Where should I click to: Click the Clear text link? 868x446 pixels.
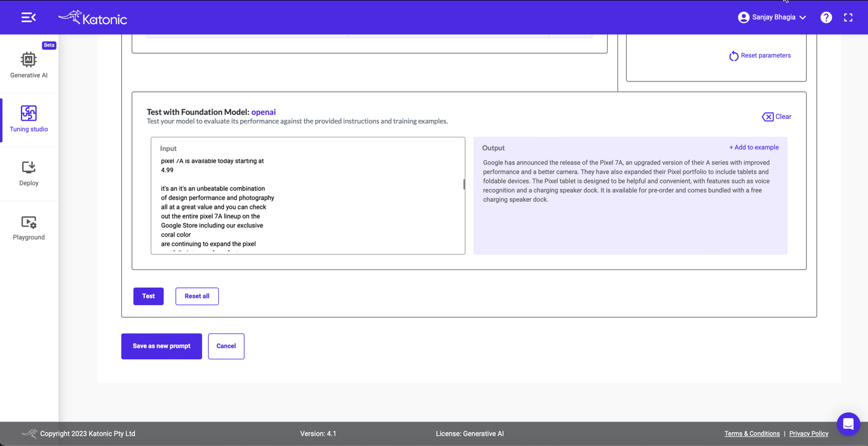pos(783,117)
